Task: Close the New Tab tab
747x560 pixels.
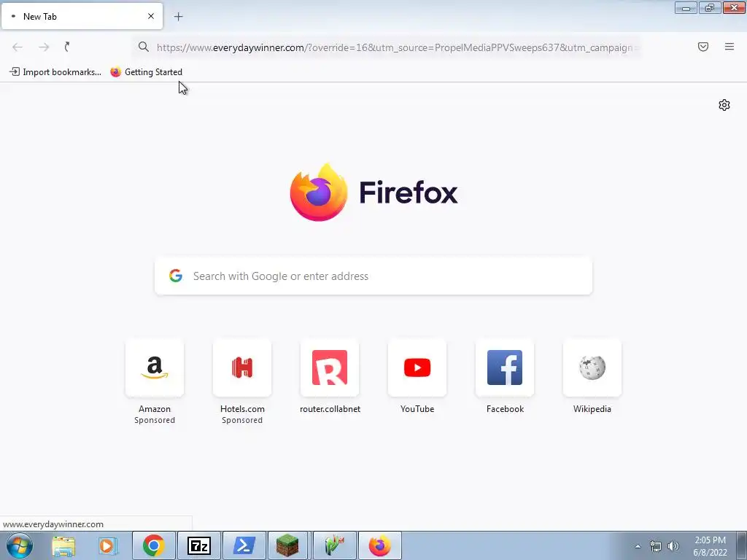Action: (151, 16)
